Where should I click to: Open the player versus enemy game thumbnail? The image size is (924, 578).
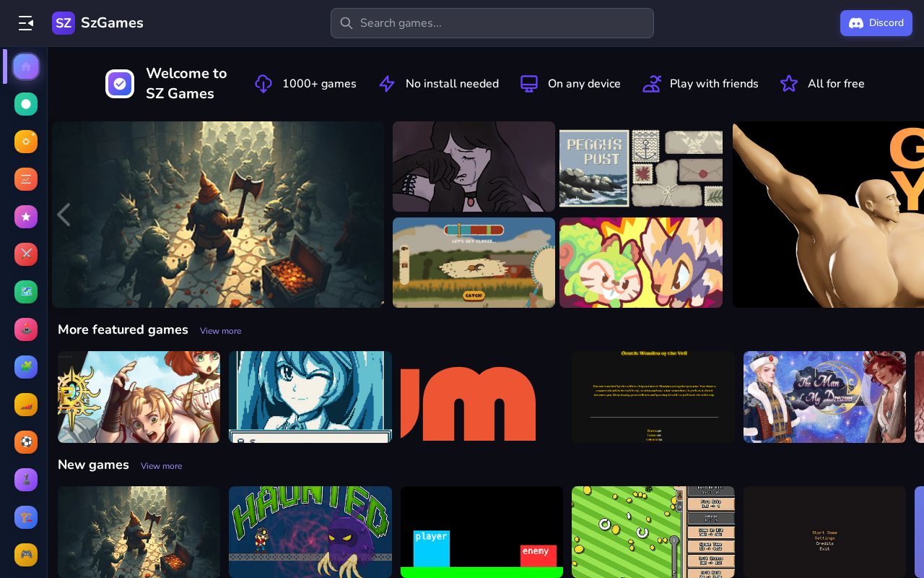(x=481, y=532)
